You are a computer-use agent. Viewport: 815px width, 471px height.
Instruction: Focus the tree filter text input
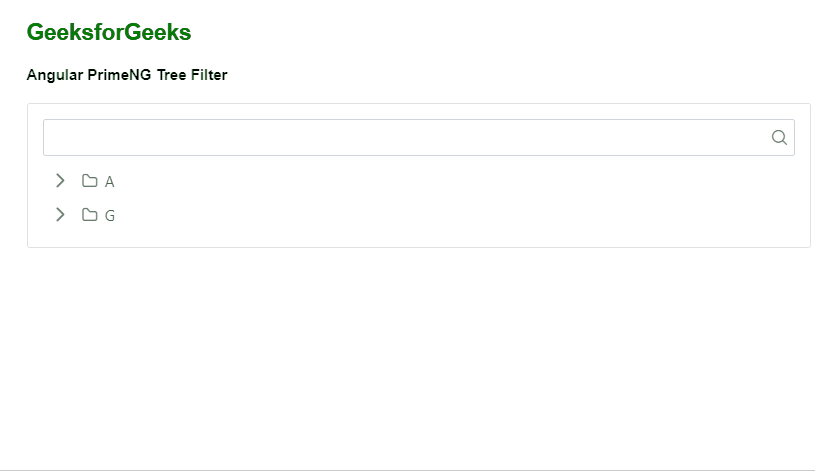coord(419,137)
